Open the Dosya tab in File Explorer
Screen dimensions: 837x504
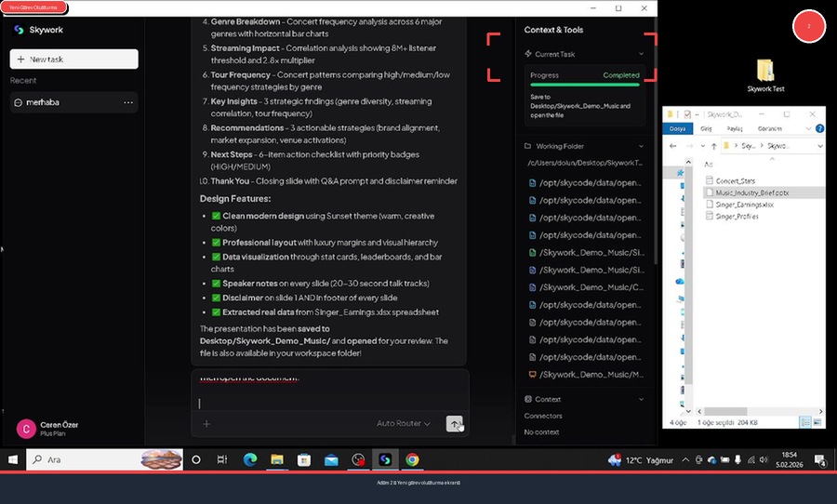(x=679, y=129)
